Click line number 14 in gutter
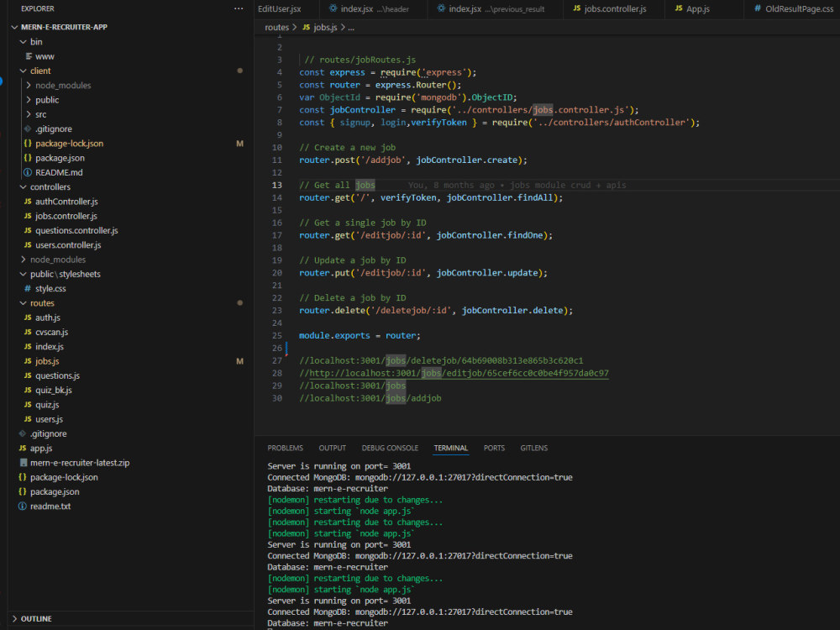Viewport: 840px width, 630px height. pos(276,197)
